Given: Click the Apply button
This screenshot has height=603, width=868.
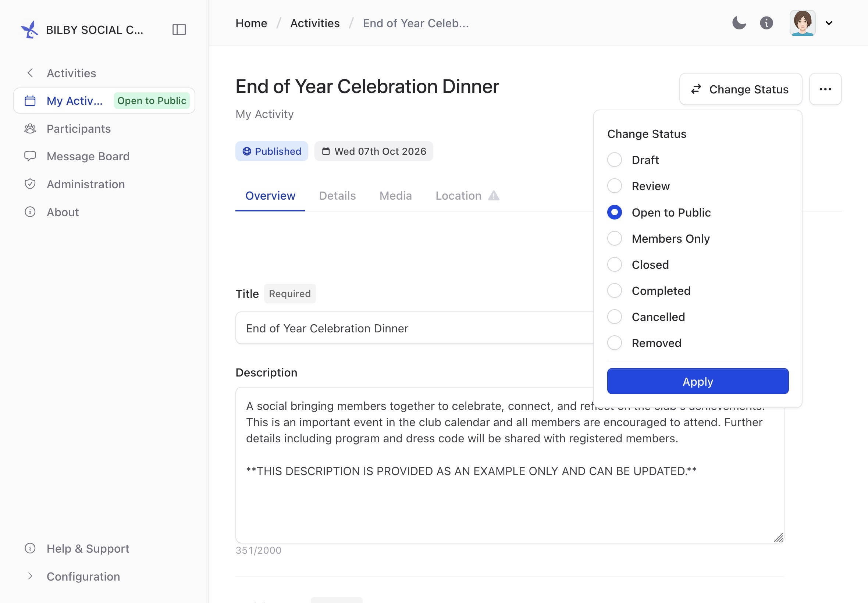Looking at the screenshot, I should [x=698, y=382].
